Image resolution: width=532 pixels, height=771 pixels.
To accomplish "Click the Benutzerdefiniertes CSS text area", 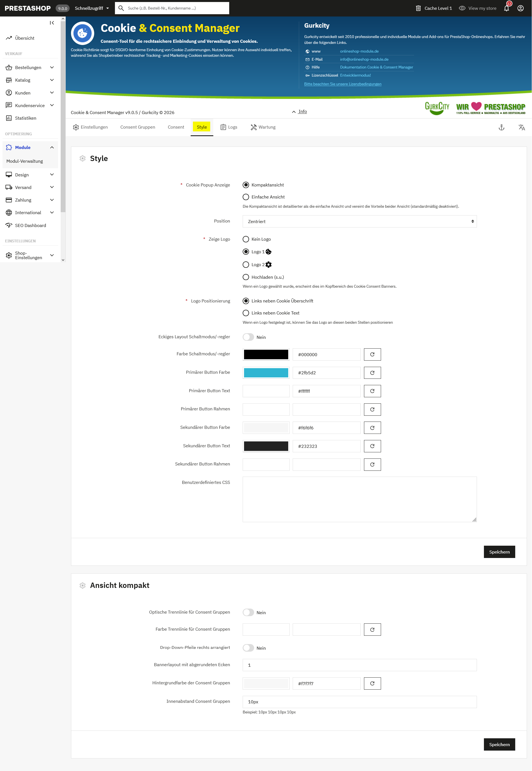I will tap(359, 499).
